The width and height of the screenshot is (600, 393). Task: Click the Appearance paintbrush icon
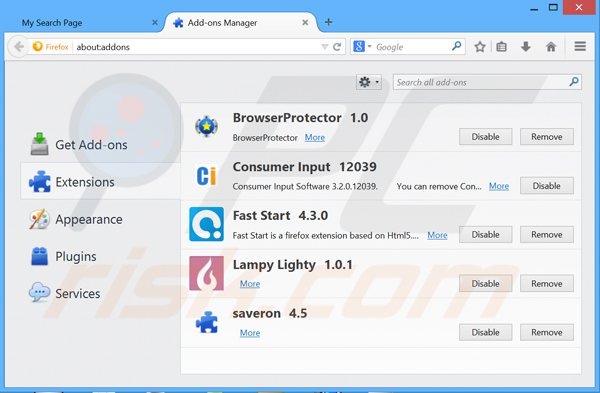tap(39, 219)
